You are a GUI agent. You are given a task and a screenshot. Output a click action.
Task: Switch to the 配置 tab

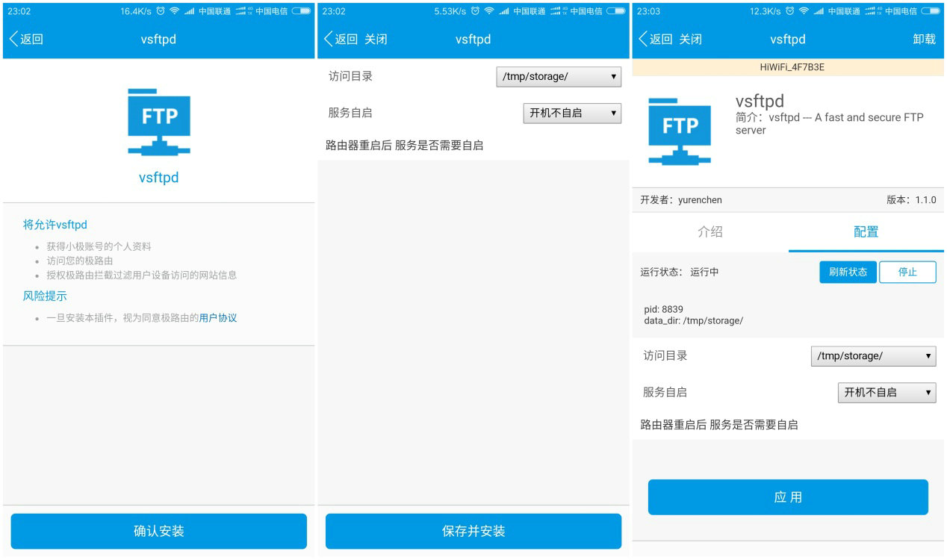(866, 231)
